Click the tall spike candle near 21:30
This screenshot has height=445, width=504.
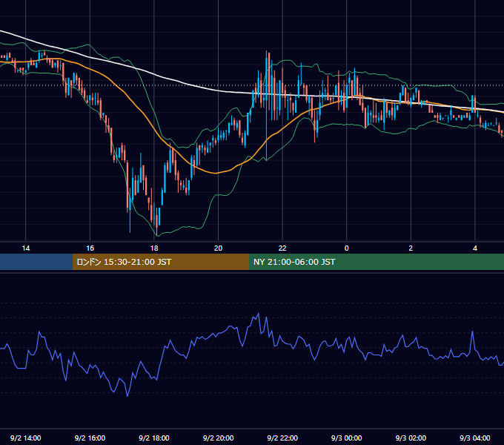[x=267, y=105]
